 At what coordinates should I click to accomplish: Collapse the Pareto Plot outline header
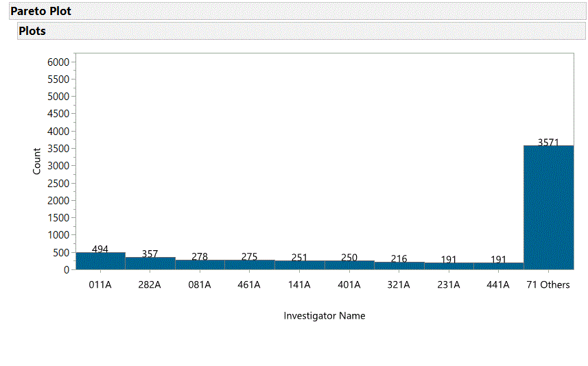[297, 11]
